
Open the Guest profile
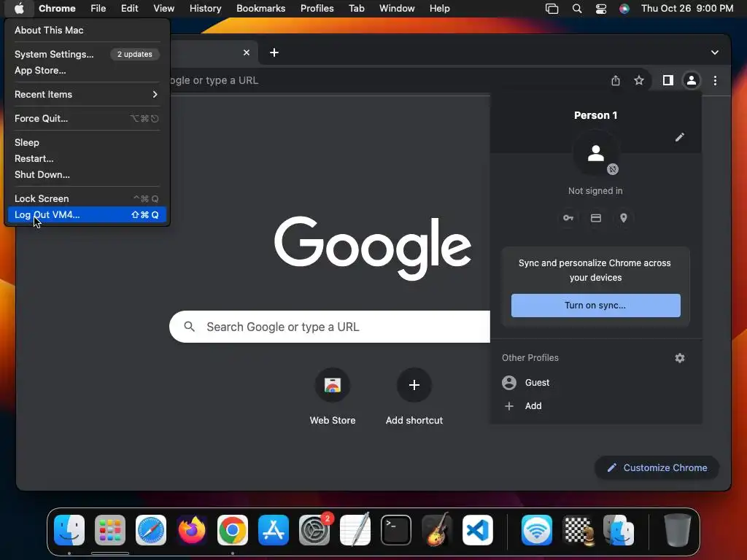click(x=595, y=382)
